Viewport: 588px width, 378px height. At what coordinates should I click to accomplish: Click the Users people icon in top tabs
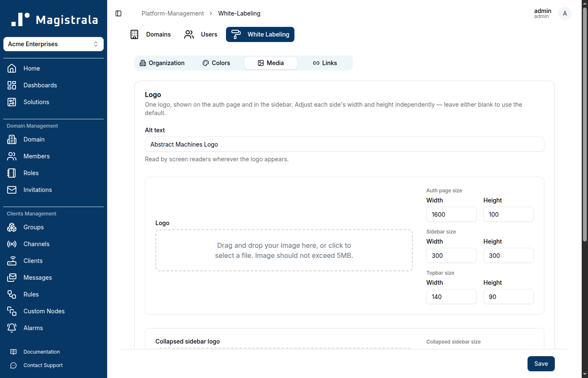click(189, 34)
